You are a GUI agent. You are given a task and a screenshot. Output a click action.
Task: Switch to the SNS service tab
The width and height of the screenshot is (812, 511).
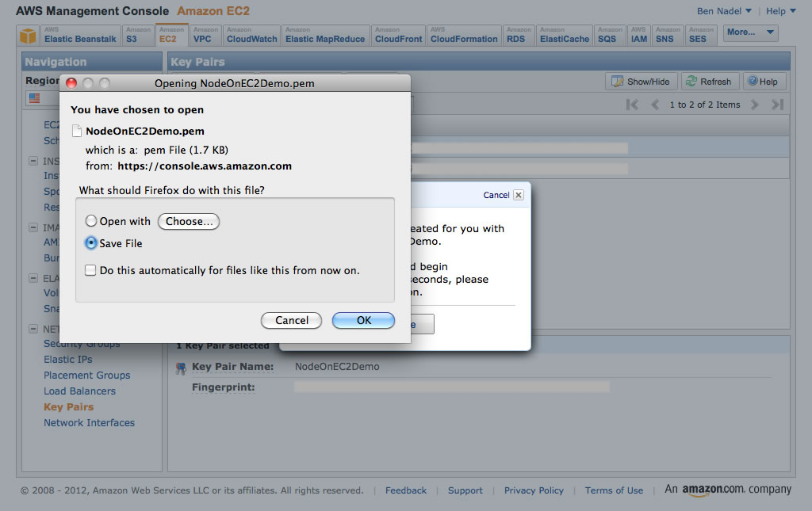(x=668, y=36)
